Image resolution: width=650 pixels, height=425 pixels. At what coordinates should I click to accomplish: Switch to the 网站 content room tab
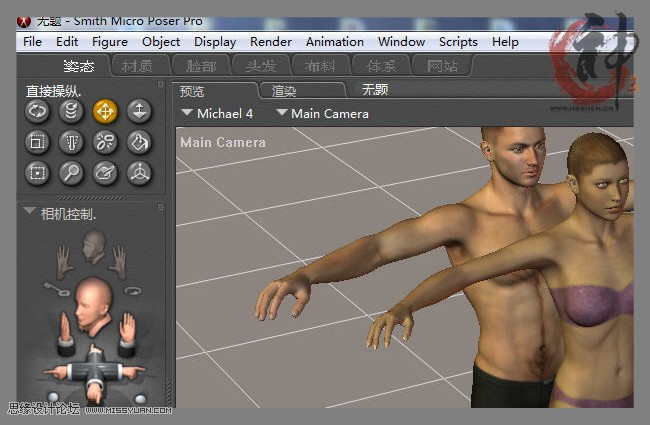click(442, 66)
